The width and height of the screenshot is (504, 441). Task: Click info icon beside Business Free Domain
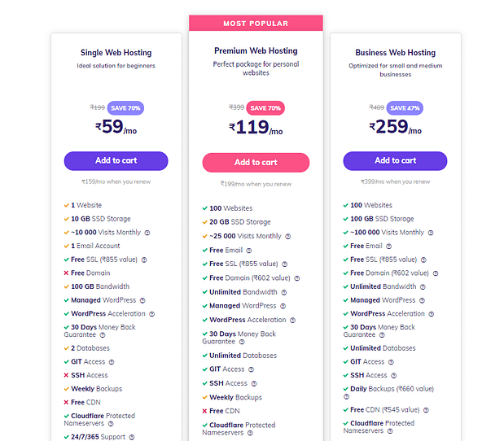point(436,273)
